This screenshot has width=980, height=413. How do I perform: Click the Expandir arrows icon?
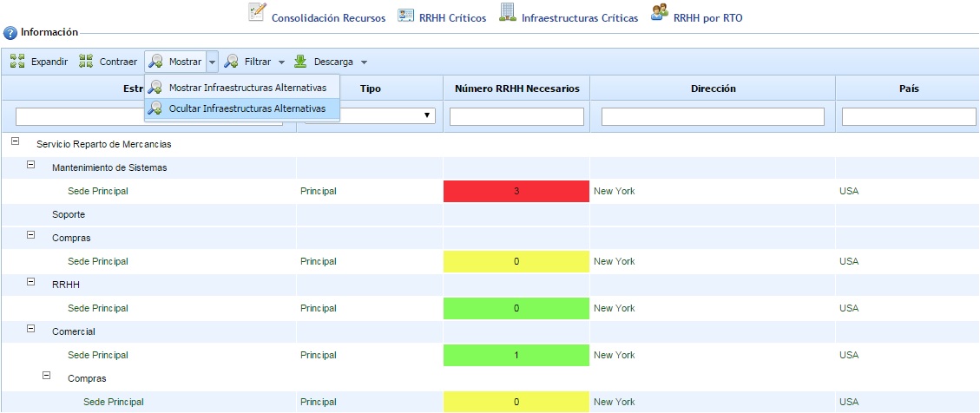[x=17, y=62]
